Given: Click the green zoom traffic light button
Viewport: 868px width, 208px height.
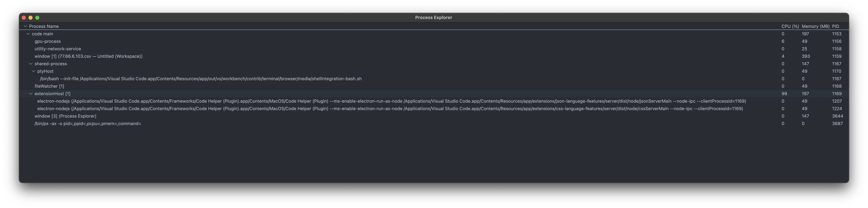Looking at the screenshot, I should pos(37,17).
